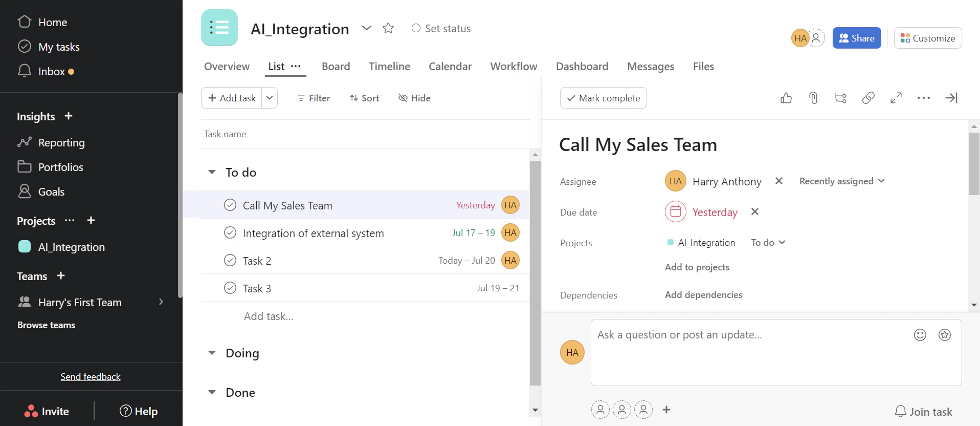The width and height of the screenshot is (980, 426).
Task: Like this task with thumbs up icon
Action: click(786, 98)
